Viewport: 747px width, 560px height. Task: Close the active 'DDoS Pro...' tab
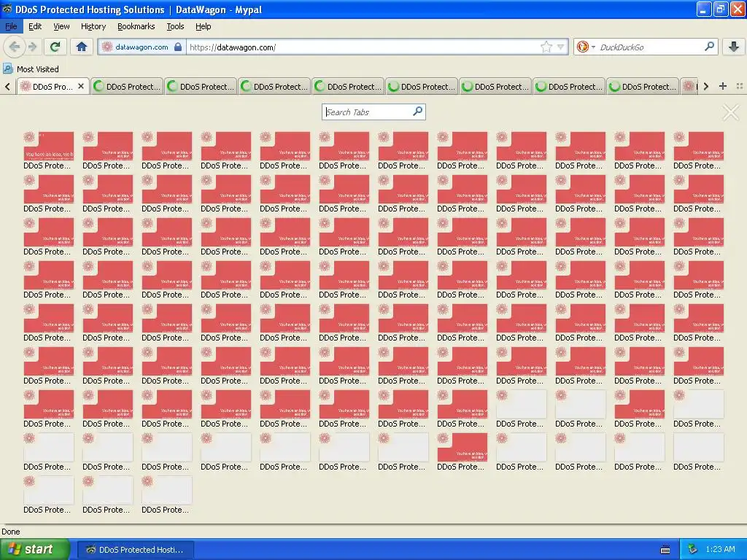coord(81,86)
